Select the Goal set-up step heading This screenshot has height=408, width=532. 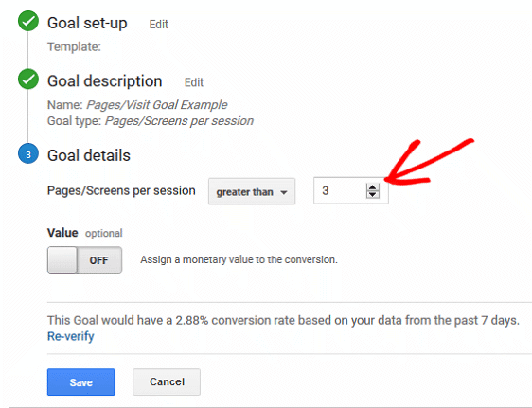(x=87, y=23)
